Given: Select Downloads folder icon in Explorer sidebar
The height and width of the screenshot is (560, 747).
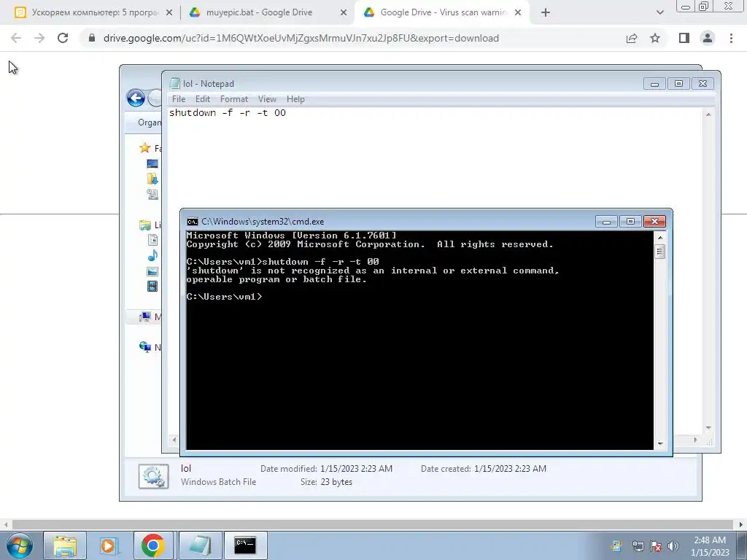Looking at the screenshot, I should click(x=152, y=179).
